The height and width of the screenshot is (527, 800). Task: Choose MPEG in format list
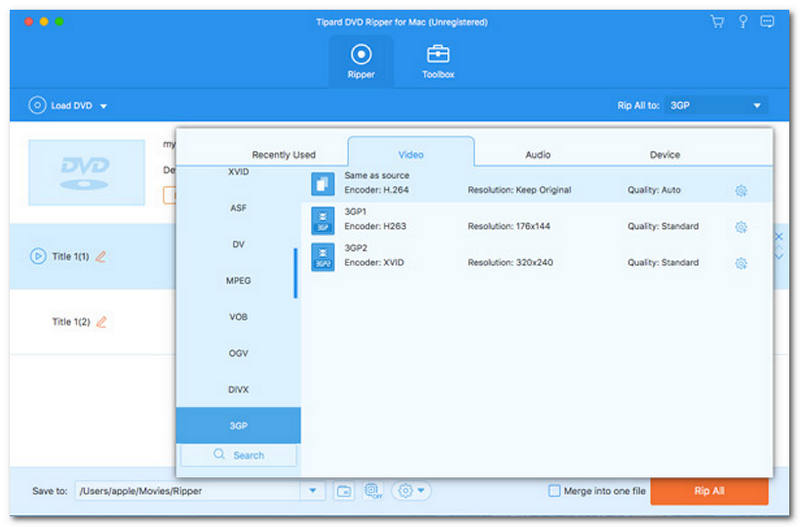pos(238,281)
